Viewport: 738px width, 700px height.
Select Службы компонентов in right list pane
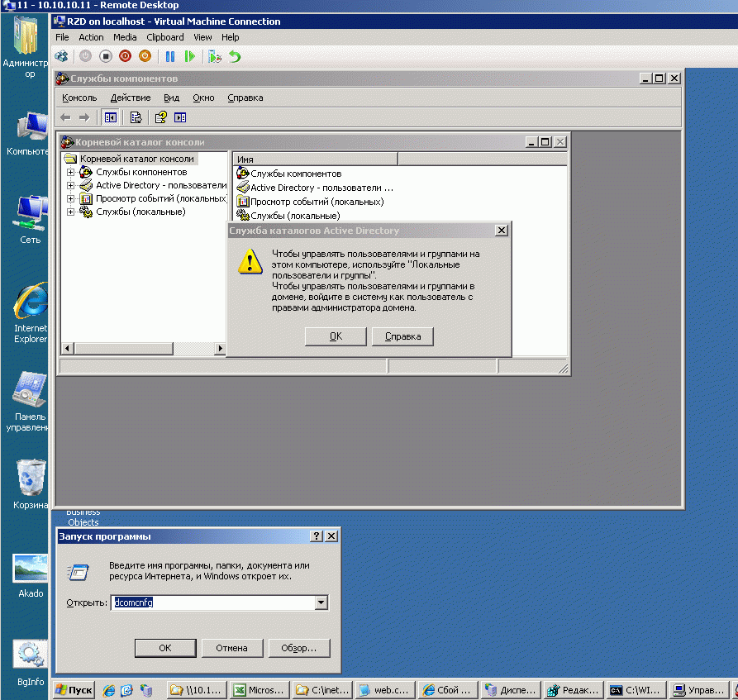coord(296,174)
